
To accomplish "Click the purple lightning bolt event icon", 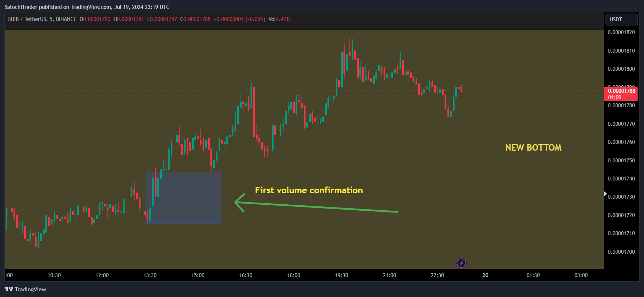I will coord(461,263).
